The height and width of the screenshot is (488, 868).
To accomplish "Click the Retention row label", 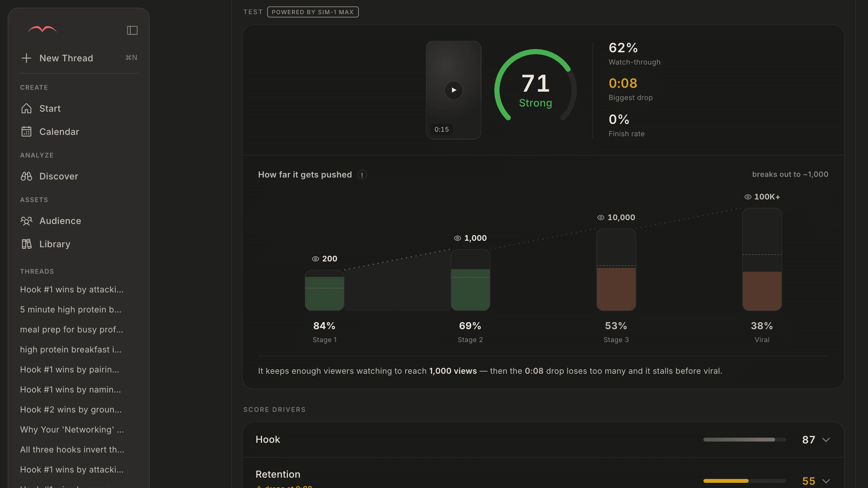I will [x=278, y=474].
